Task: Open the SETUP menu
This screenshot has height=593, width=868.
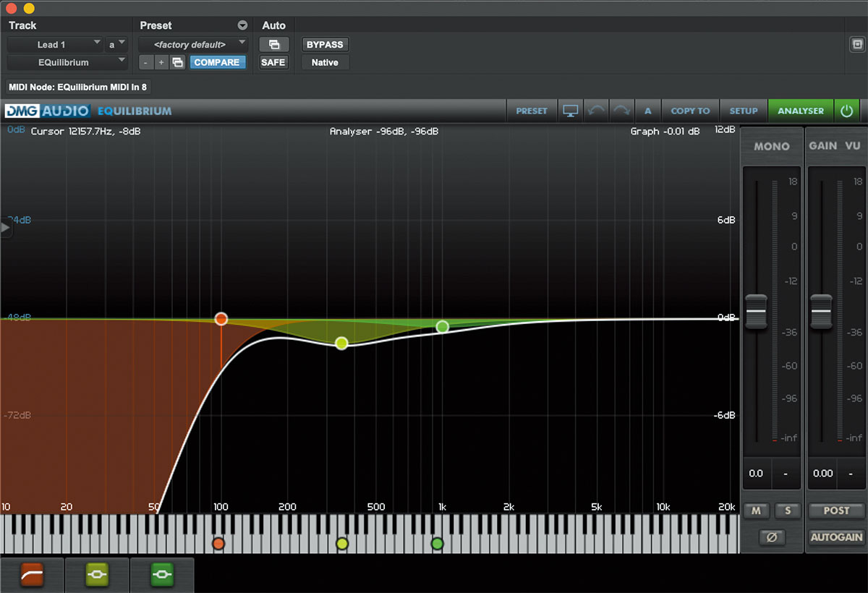Action: [744, 111]
